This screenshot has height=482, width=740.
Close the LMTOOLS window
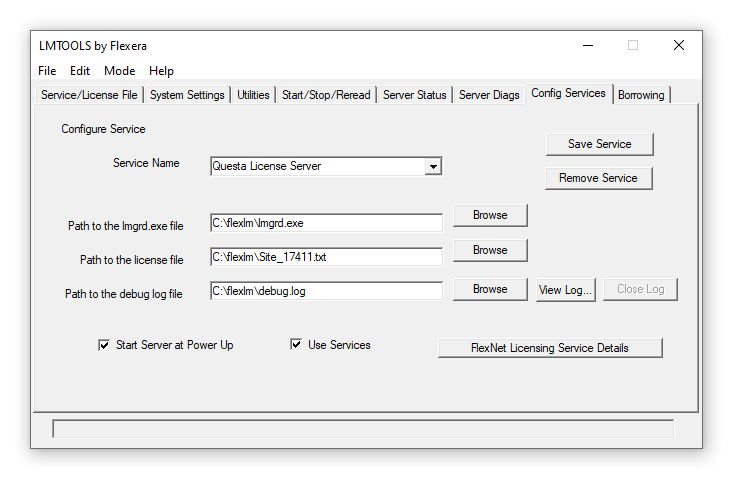pyautogui.click(x=679, y=45)
